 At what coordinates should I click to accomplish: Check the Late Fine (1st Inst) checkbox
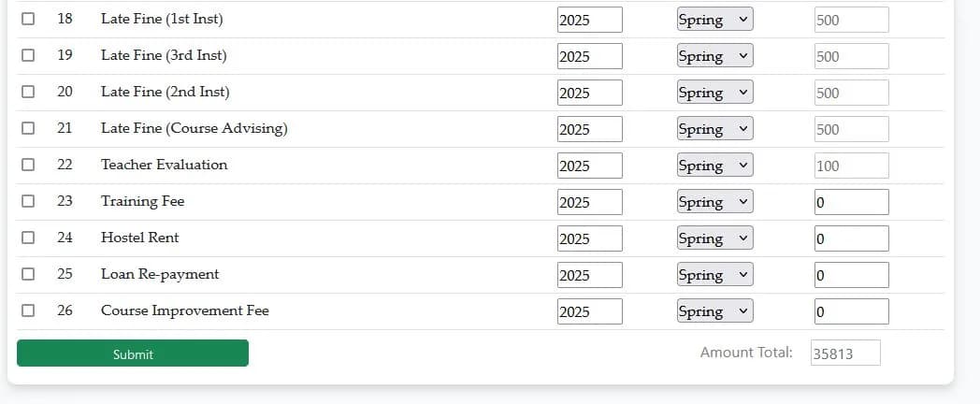[28, 19]
